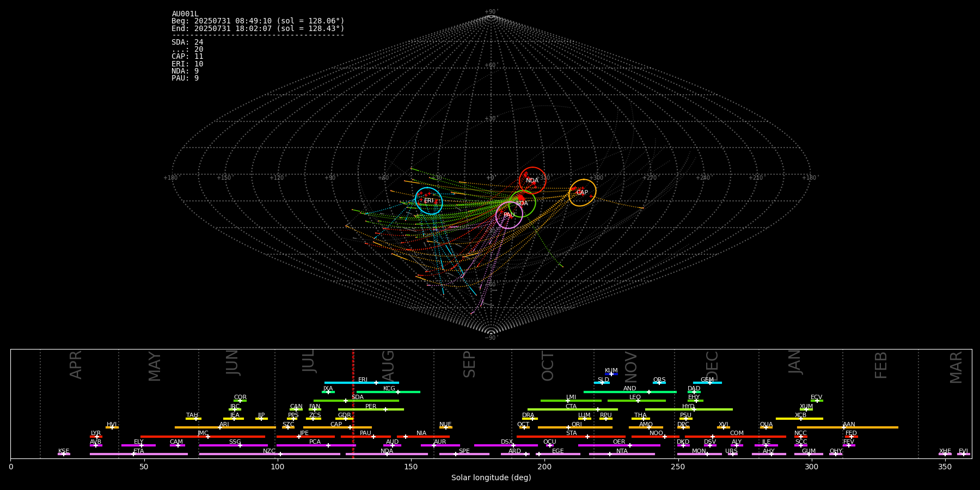Click the 'ERI: 10' count in legend

(x=187, y=64)
